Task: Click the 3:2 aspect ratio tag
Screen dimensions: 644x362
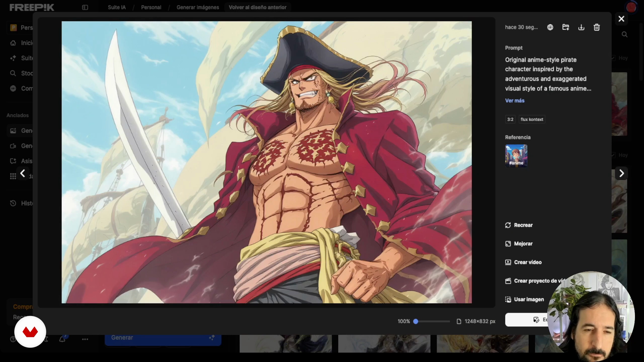Action: click(x=510, y=119)
